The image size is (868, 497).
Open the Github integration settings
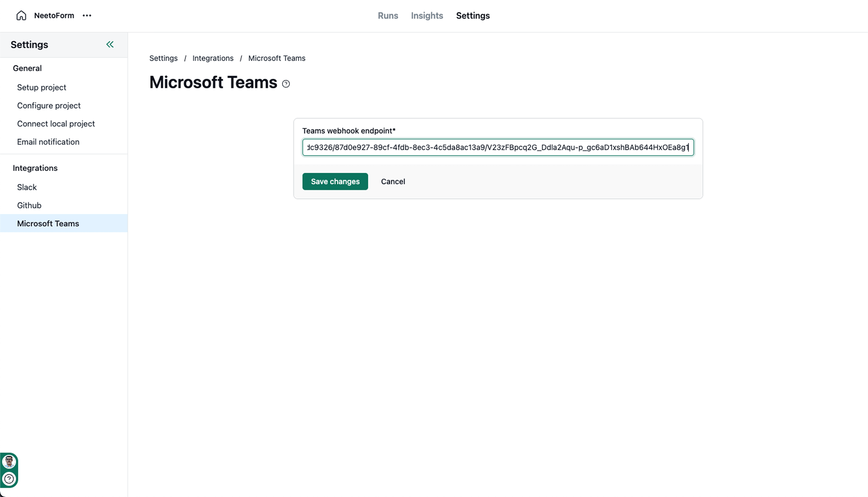(29, 205)
